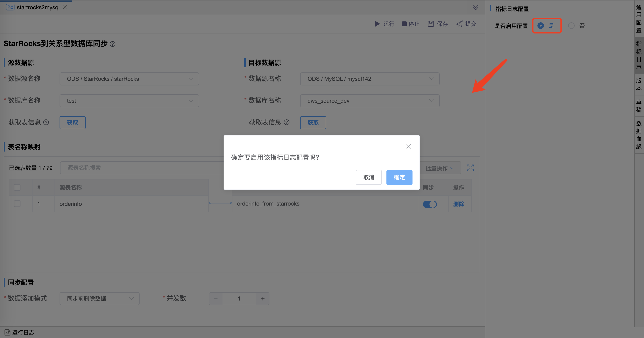Click the 取消 cancel button
Viewport: 644px width, 338px height.
(369, 177)
